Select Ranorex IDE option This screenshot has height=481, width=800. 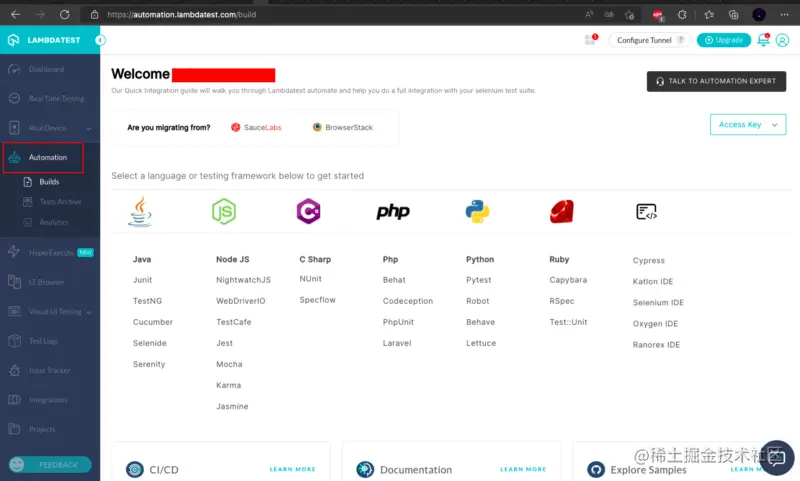[x=656, y=345]
